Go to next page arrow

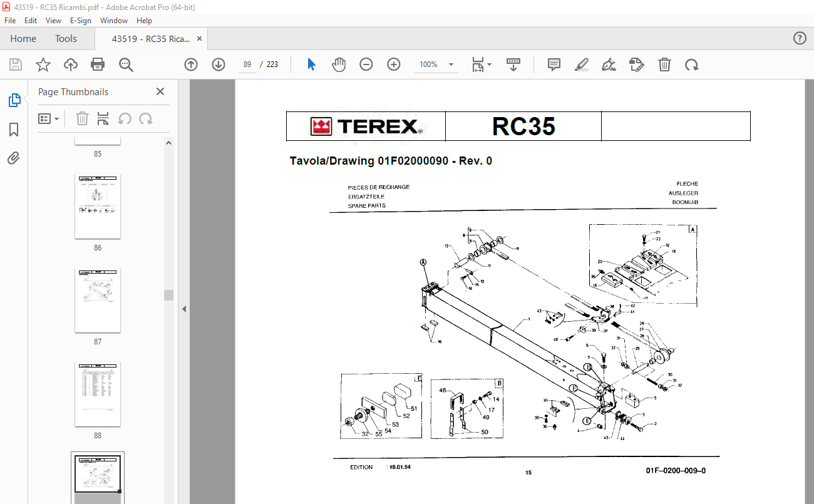coord(218,64)
